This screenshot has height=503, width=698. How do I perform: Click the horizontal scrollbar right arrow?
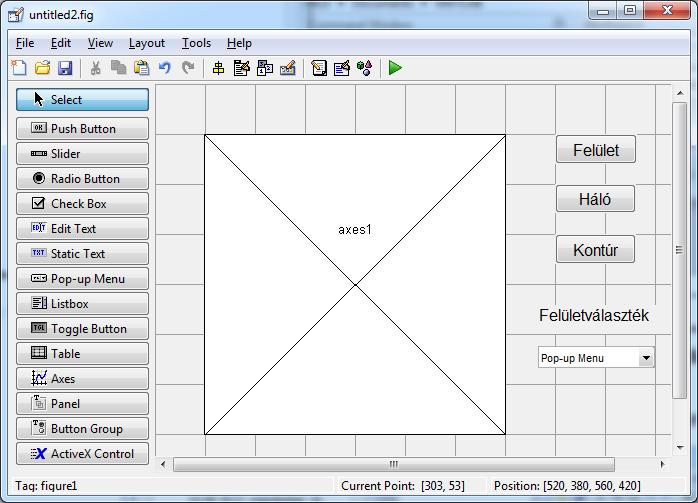pyautogui.click(x=663, y=464)
